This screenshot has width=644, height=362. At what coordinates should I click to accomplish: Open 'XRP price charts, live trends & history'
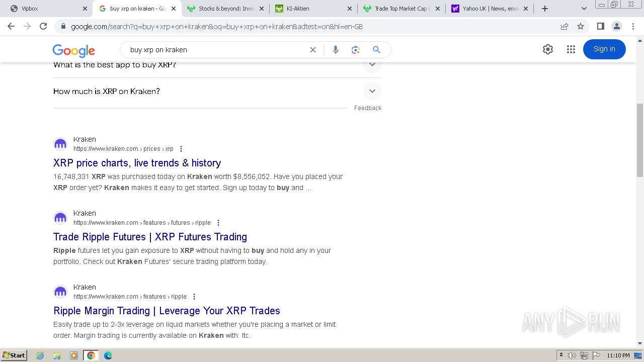(137, 163)
